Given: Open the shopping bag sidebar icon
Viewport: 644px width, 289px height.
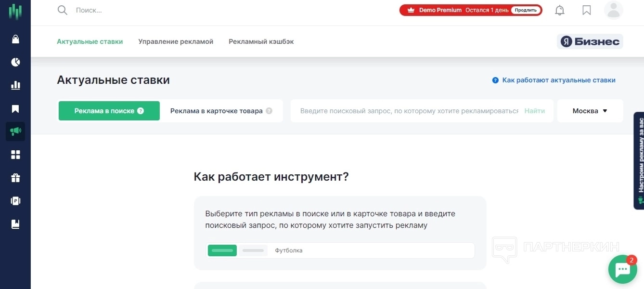Looking at the screenshot, I should 15,39.
